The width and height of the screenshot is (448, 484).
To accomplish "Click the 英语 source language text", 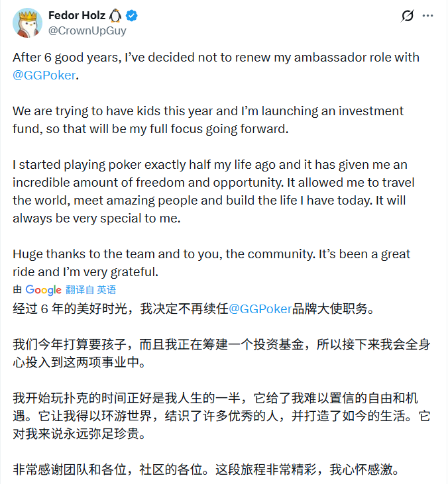I will (106, 289).
